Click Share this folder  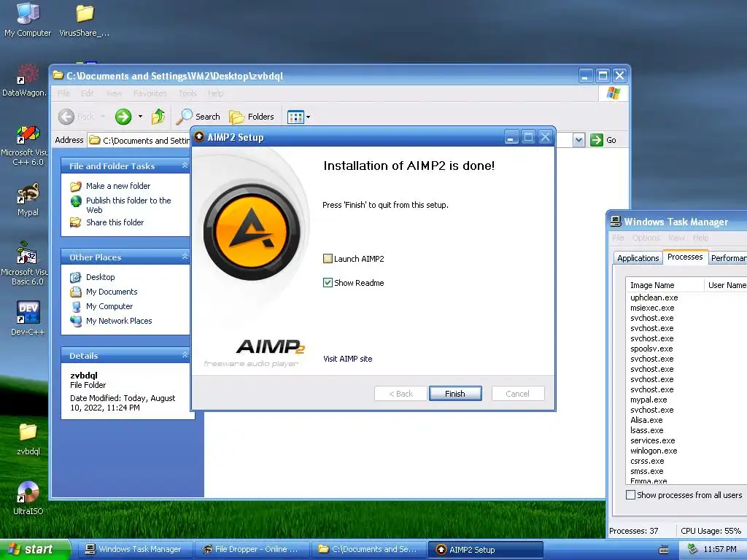pyautogui.click(x=107, y=222)
